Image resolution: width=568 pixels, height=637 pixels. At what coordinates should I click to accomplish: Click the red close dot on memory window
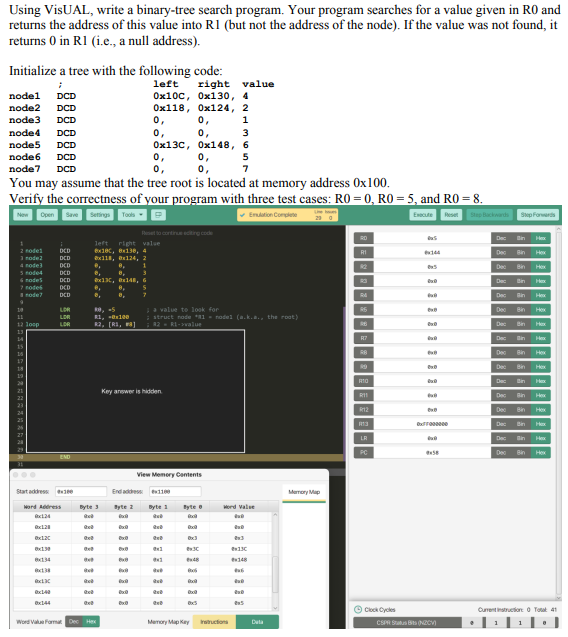point(16,474)
